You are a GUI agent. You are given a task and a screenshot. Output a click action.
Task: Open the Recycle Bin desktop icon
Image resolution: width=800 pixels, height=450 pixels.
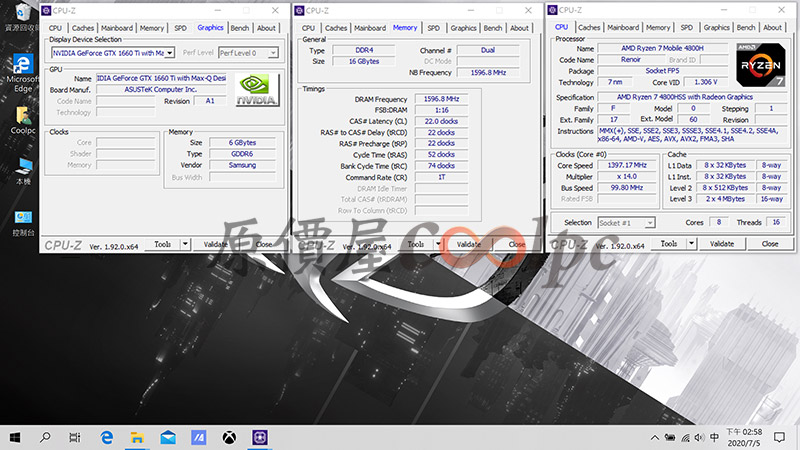21,17
